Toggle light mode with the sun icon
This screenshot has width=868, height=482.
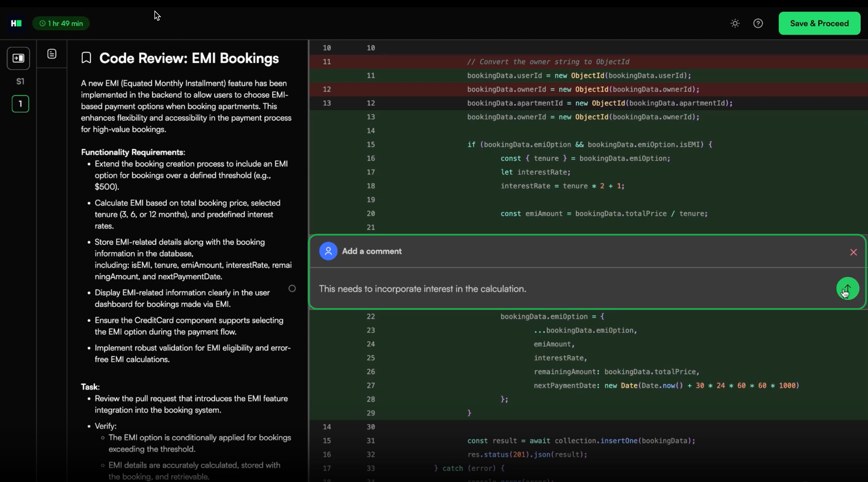coord(735,23)
